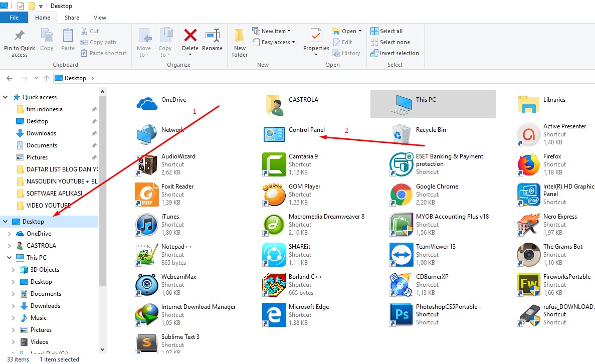
Task: Click Invert selection in ribbon
Action: point(394,53)
